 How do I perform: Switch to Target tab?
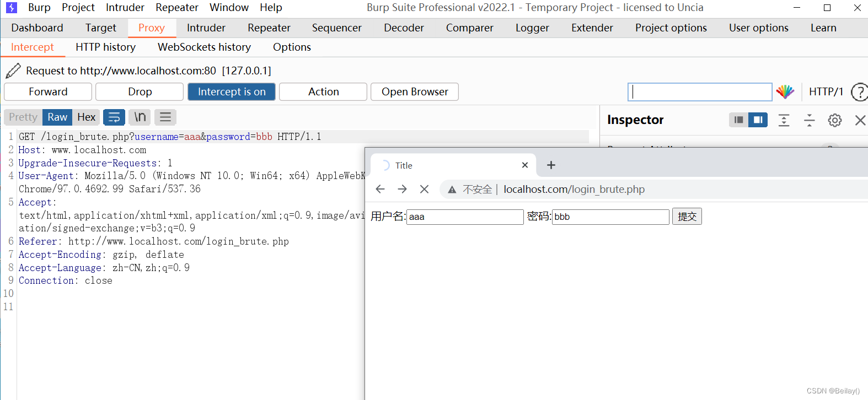click(x=101, y=28)
